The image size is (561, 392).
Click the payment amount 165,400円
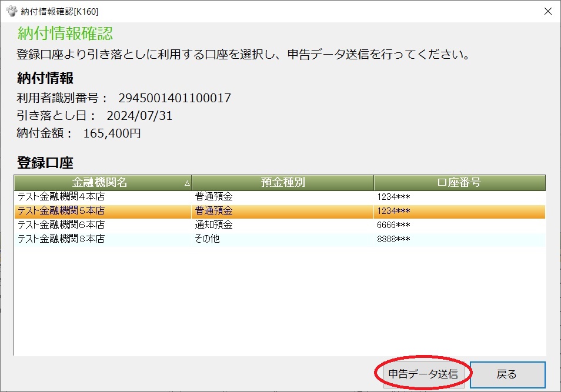click(x=112, y=133)
